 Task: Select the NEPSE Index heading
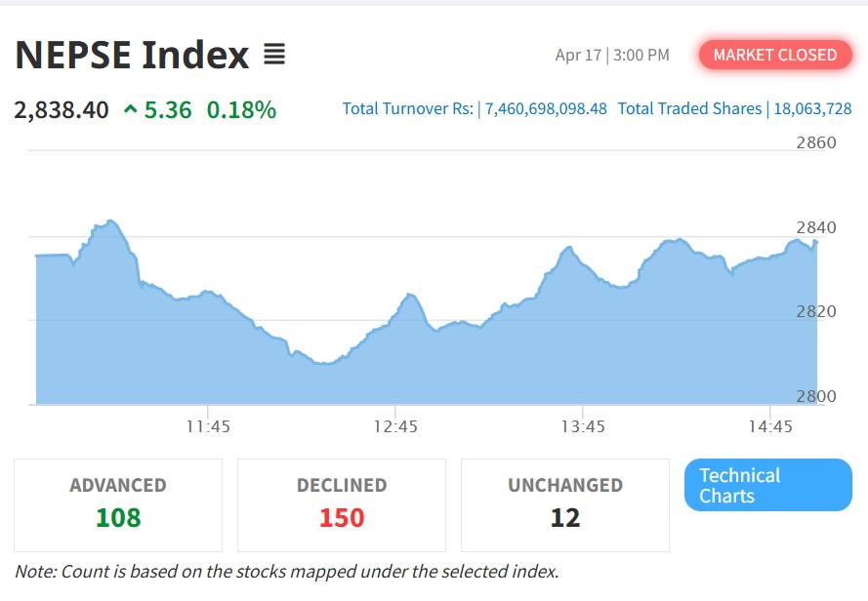132,55
